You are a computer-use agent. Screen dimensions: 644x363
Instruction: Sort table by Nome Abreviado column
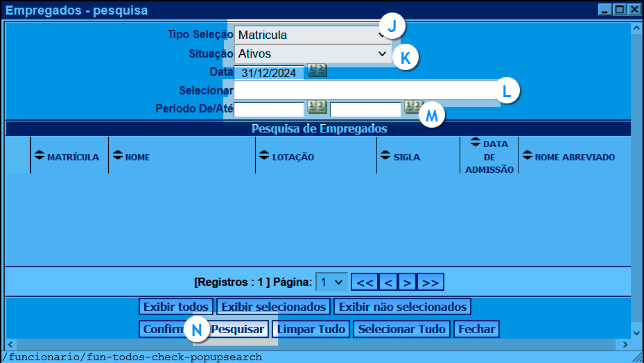(528, 155)
